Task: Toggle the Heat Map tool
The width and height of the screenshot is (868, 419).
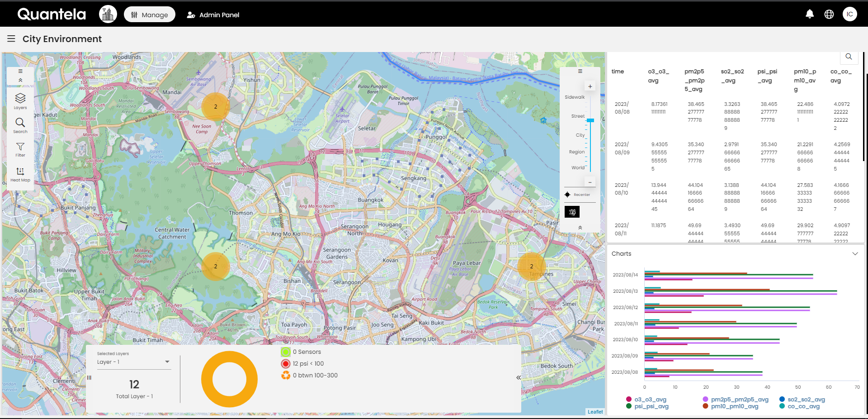Action: 20,174
